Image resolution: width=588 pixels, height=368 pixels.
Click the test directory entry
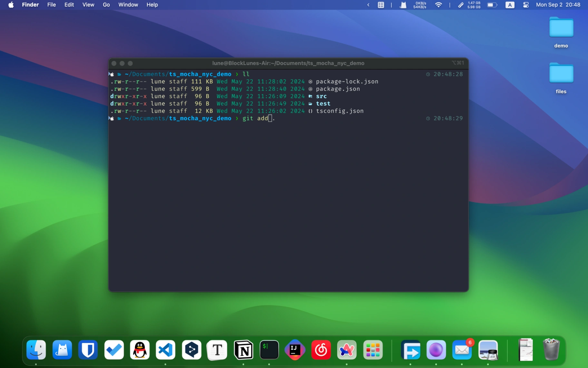pyautogui.click(x=323, y=104)
